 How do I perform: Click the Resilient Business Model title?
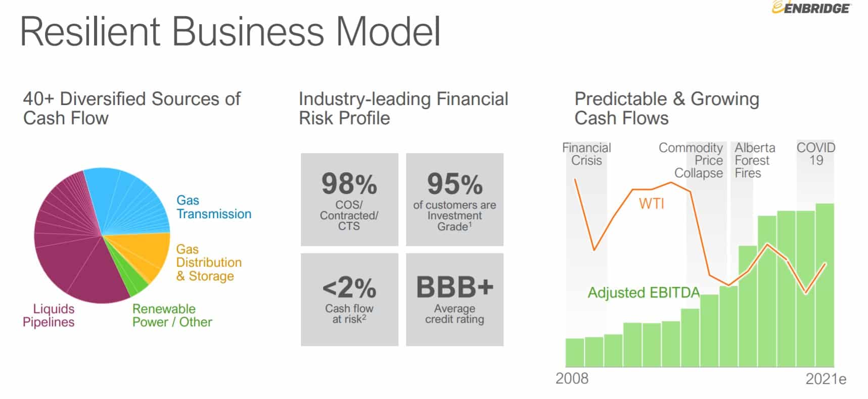pos(230,31)
